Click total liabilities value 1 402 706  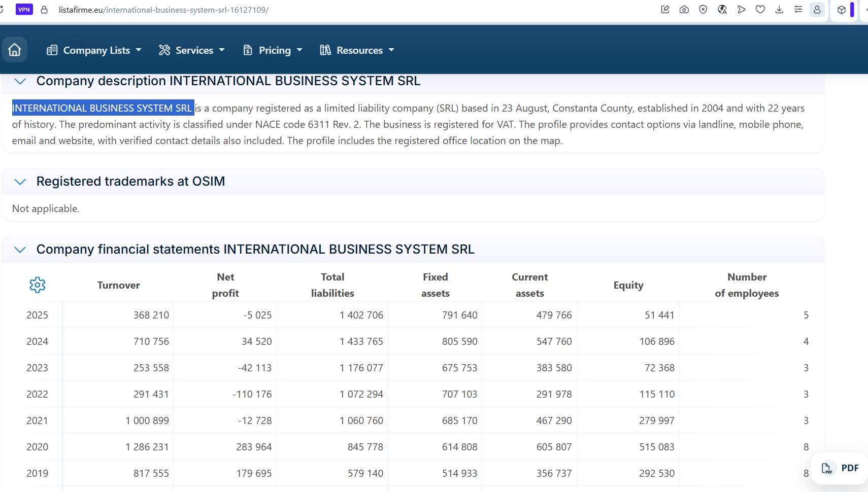[x=361, y=315]
